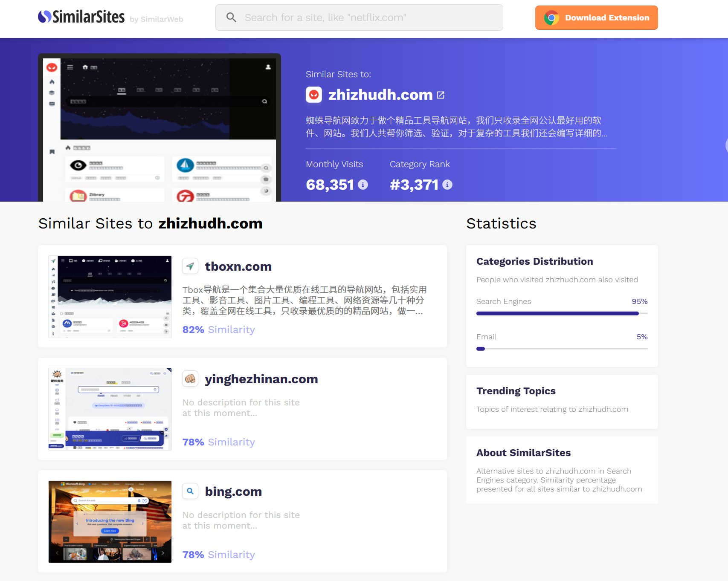This screenshot has height=581, width=728.
Task: Click the SimilarSites logo
Action: (81, 17)
